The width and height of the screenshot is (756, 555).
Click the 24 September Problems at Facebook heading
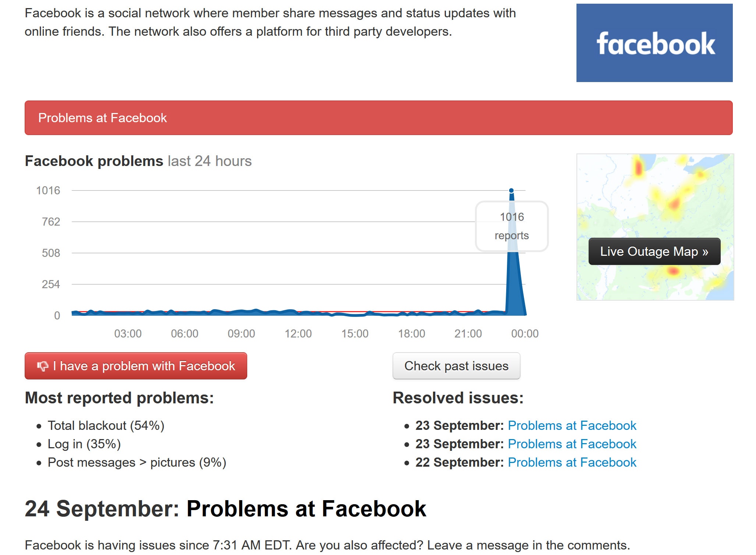pos(225,509)
